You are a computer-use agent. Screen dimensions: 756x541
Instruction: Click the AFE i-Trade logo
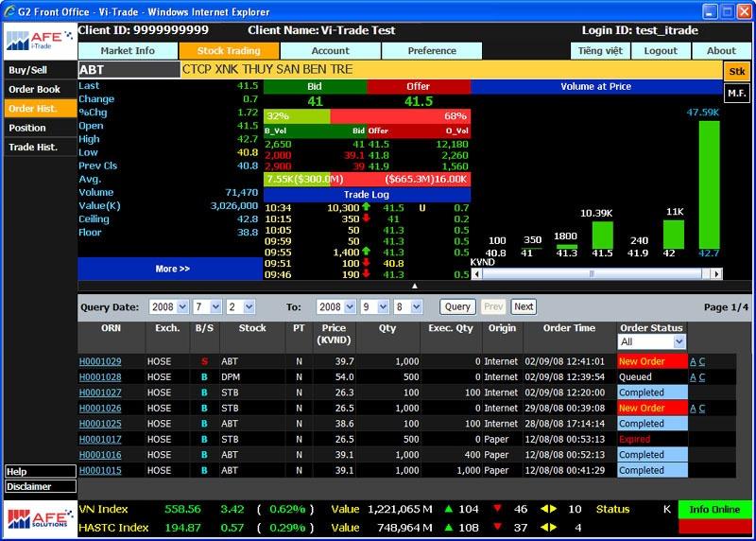pyautogui.click(x=40, y=41)
